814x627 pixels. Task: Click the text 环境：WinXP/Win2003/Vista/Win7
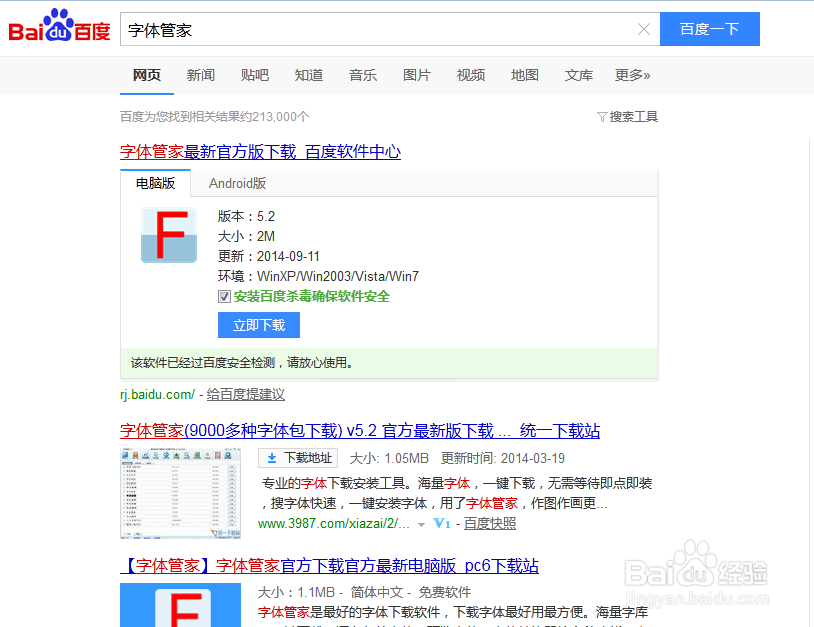[318, 276]
